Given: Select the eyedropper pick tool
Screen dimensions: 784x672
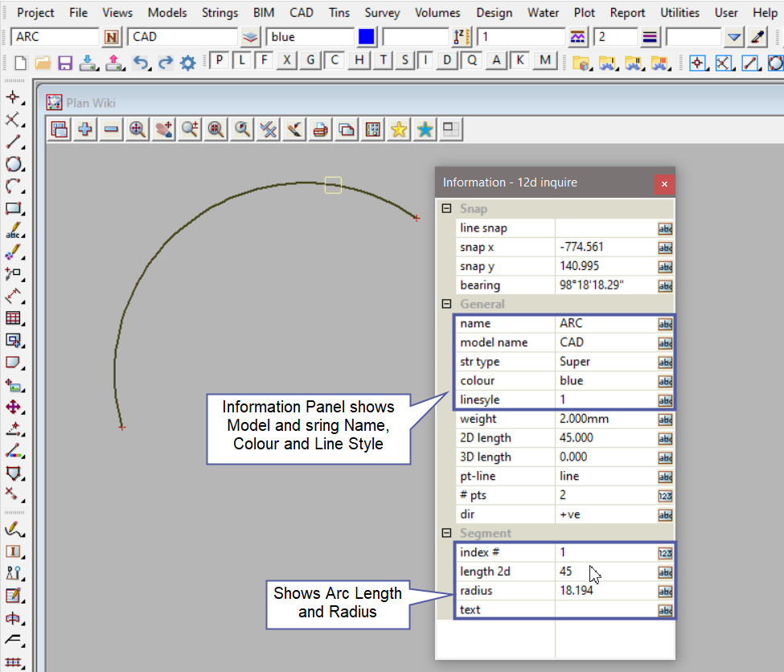Looking at the screenshot, I should tap(757, 37).
